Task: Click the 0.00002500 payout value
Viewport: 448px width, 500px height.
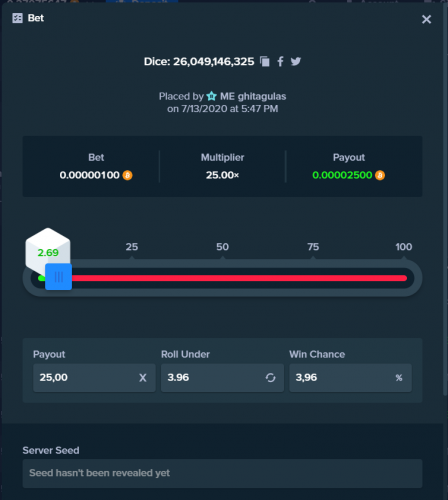Action: [x=342, y=175]
